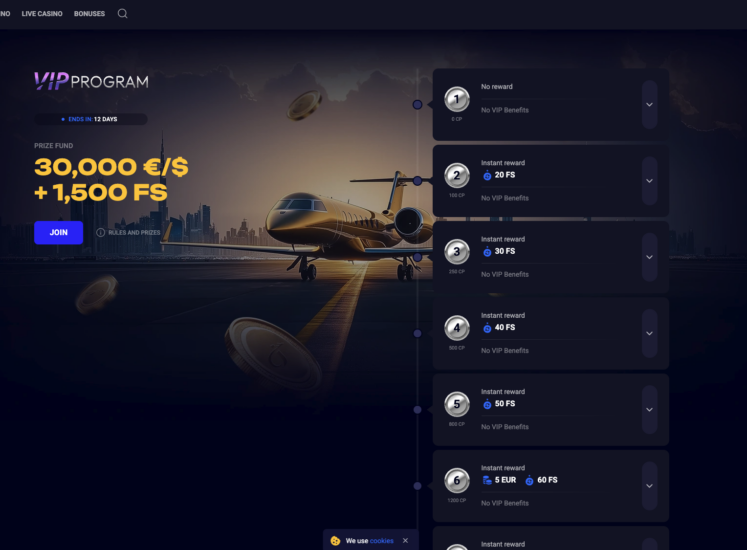The width and height of the screenshot is (747, 550).
Task: Open the Live Casino menu item
Action: click(42, 14)
